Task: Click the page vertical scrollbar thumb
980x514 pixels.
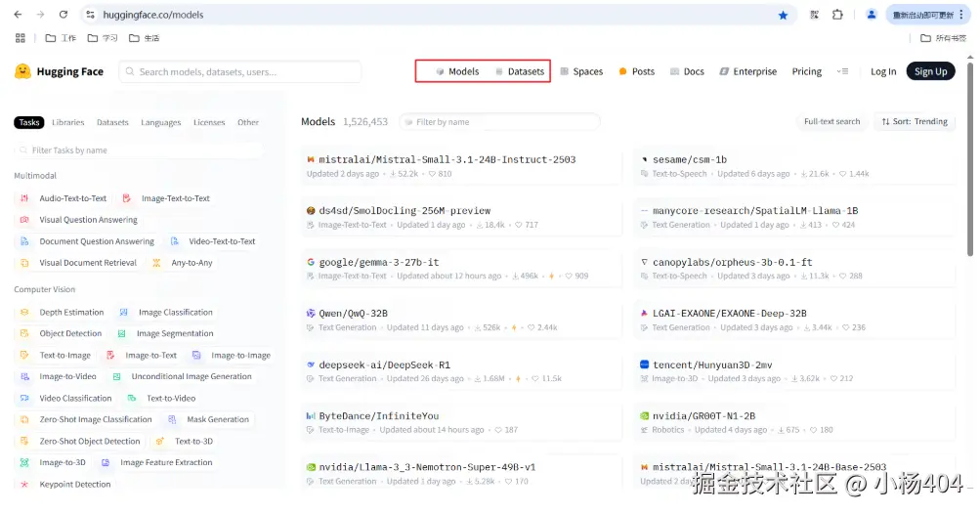Action: coord(970,158)
